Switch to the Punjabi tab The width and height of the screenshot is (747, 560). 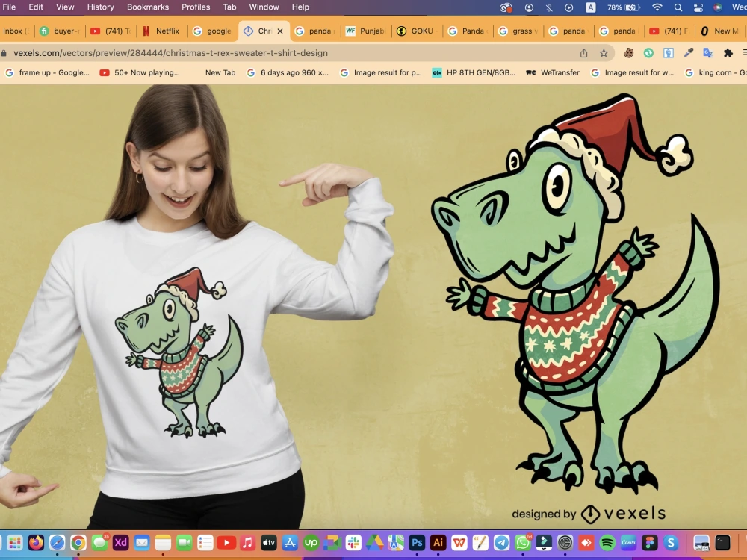pos(365,31)
